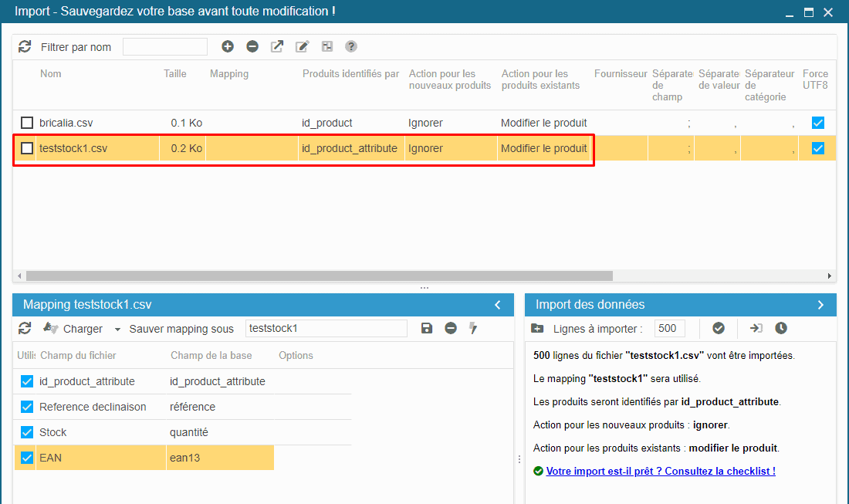Viewport: 849px width, 504px height.
Task: Collapse the Mapping teststock1.csv panel chevron
Action: click(x=498, y=305)
